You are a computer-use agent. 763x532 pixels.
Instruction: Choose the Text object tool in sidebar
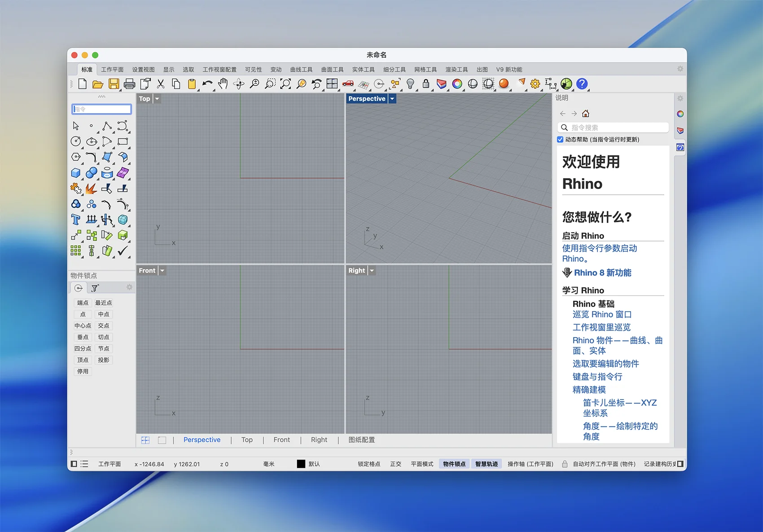pyautogui.click(x=76, y=220)
